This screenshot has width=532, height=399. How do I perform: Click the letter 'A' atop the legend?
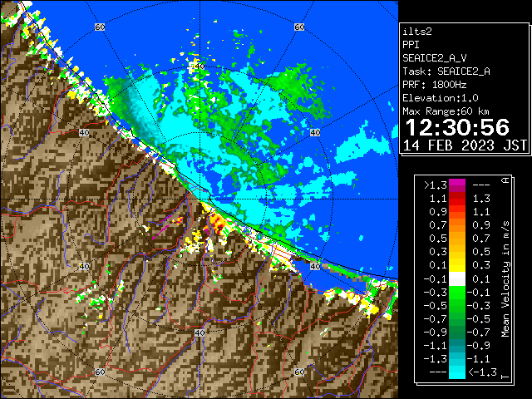(505, 180)
